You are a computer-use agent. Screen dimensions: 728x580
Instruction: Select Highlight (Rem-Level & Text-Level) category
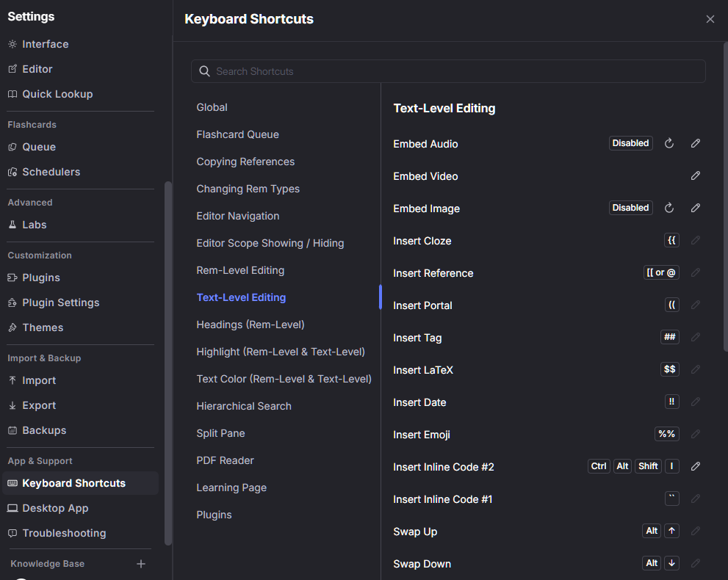point(281,352)
